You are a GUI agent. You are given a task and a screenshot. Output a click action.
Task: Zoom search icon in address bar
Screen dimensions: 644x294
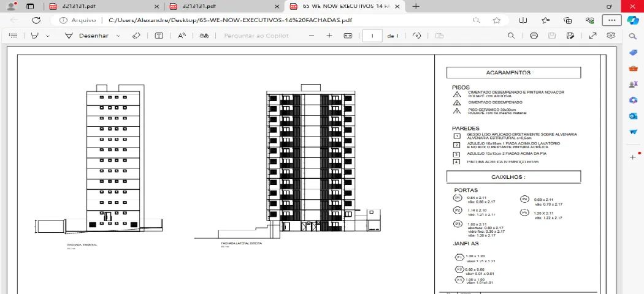[x=476, y=20]
